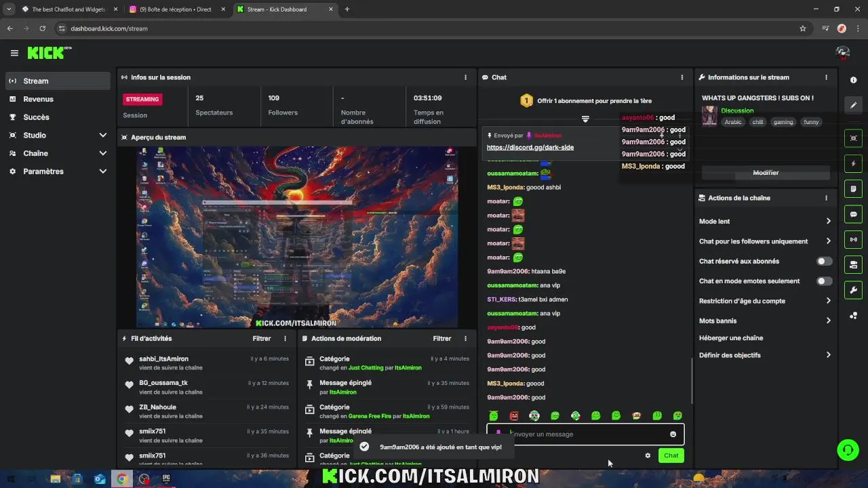
Task: Click Offrir 1 abonnement banner
Action: point(585,101)
